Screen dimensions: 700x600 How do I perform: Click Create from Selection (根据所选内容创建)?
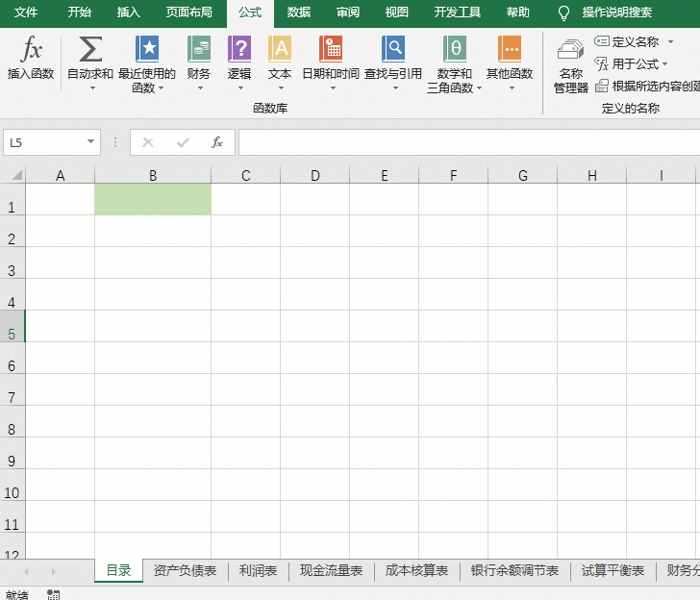[647, 86]
